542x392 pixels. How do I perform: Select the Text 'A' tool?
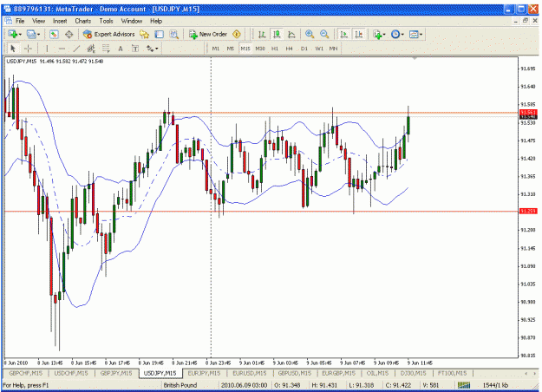click(121, 49)
